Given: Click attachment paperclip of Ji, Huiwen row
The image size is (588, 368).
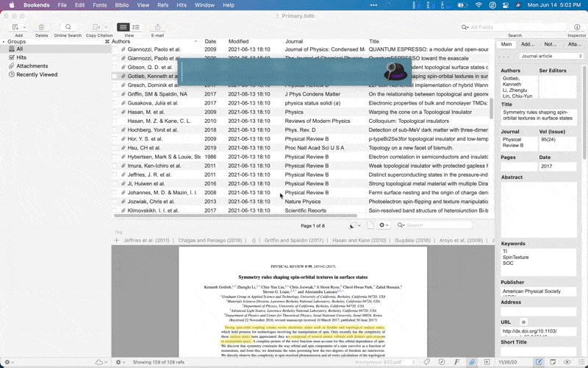Looking at the screenshot, I should 123,183.
